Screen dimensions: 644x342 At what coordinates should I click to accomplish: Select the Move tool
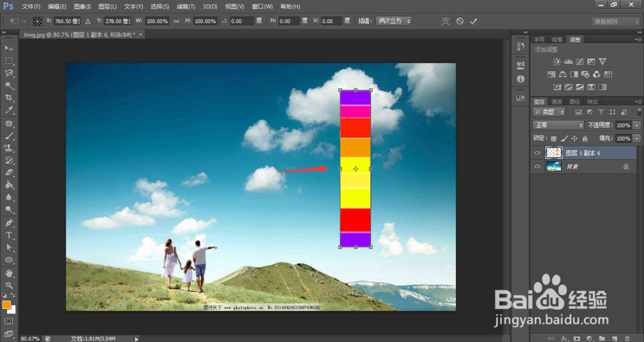pos(8,48)
